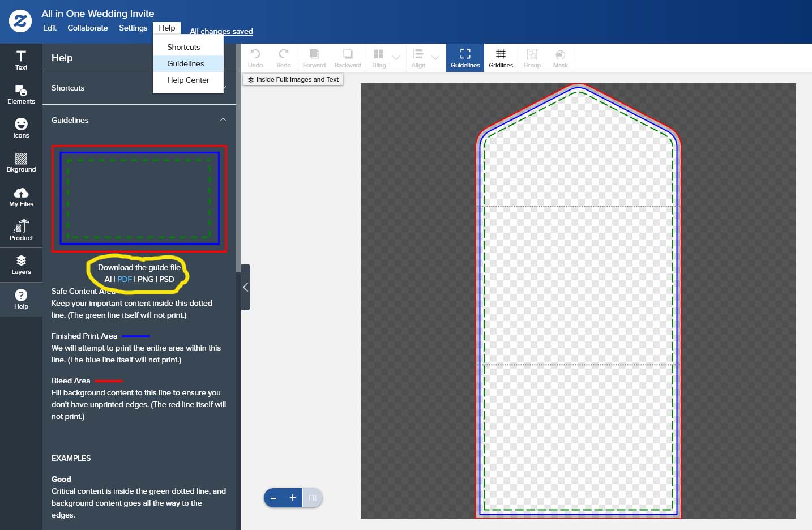Image resolution: width=812 pixels, height=530 pixels.
Task: Open the Elements panel
Action: 21,95
